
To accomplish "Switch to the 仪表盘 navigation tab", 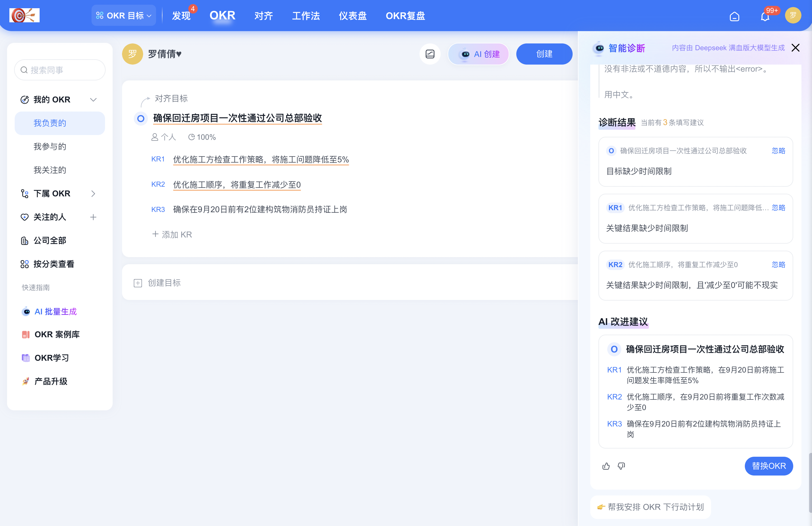I will click(x=352, y=16).
